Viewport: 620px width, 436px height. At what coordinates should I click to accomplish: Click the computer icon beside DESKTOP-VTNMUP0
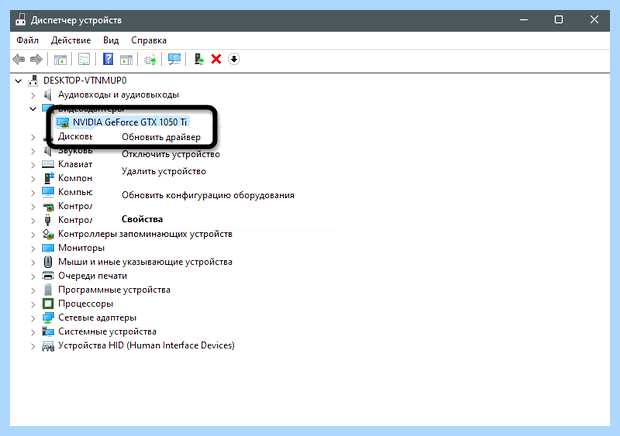tap(33, 81)
